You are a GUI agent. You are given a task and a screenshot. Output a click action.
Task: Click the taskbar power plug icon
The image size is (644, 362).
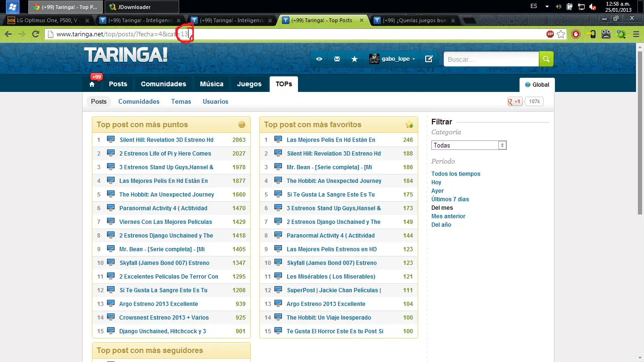(x=570, y=7)
